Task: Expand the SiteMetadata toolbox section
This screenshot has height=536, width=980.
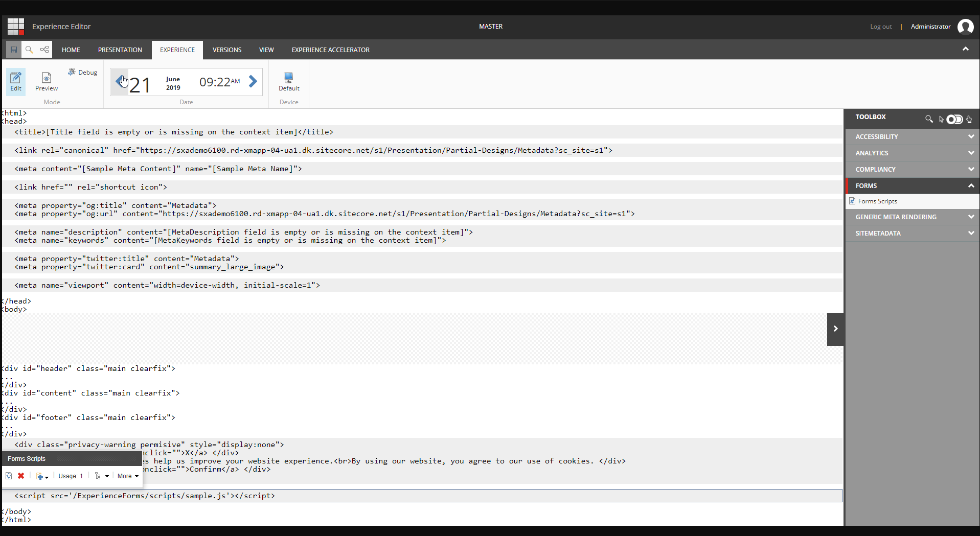Action: [x=913, y=234]
